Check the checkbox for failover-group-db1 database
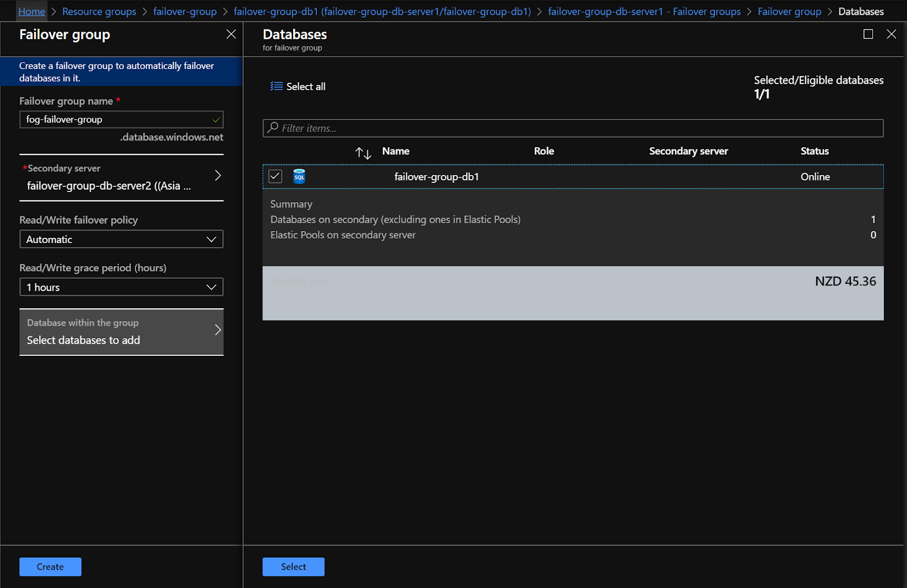Image resolution: width=907 pixels, height=588 pixels. [275, 176]
